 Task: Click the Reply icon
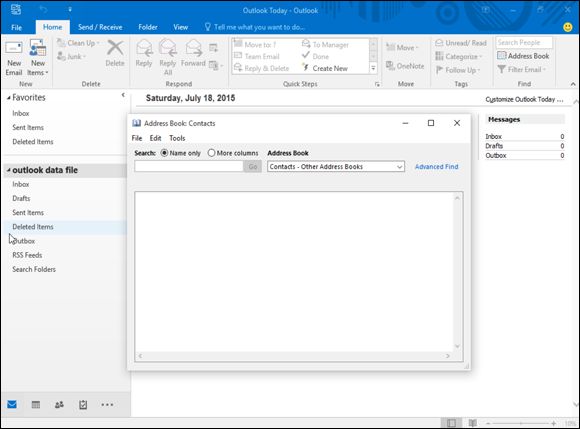(x=144, y=54)
